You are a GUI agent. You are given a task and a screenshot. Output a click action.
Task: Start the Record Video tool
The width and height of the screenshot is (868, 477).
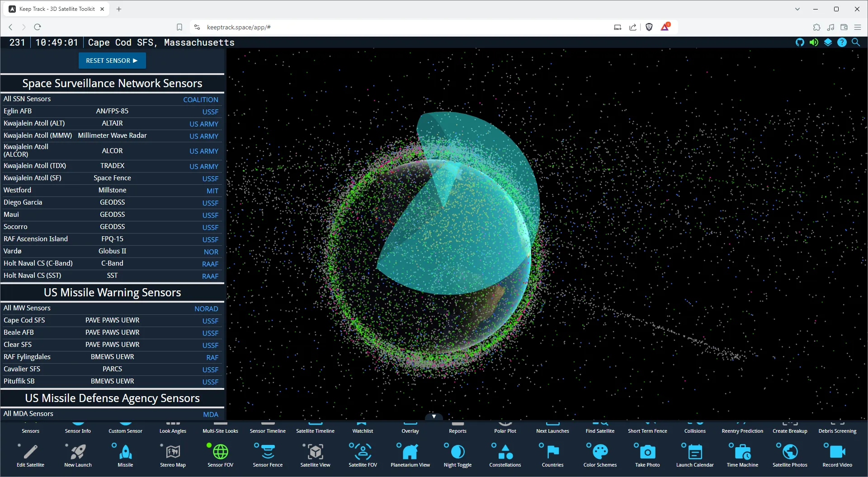pyautogui.click(x=837, y=454)
